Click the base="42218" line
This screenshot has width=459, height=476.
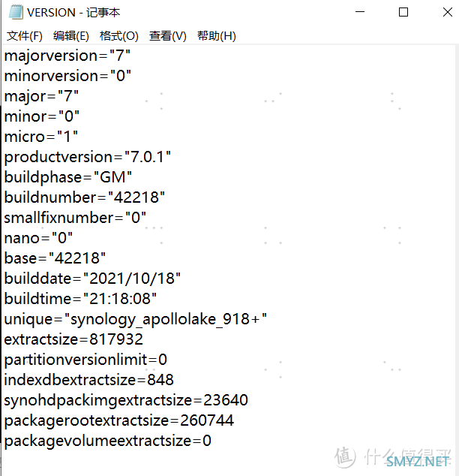[55, 258]
